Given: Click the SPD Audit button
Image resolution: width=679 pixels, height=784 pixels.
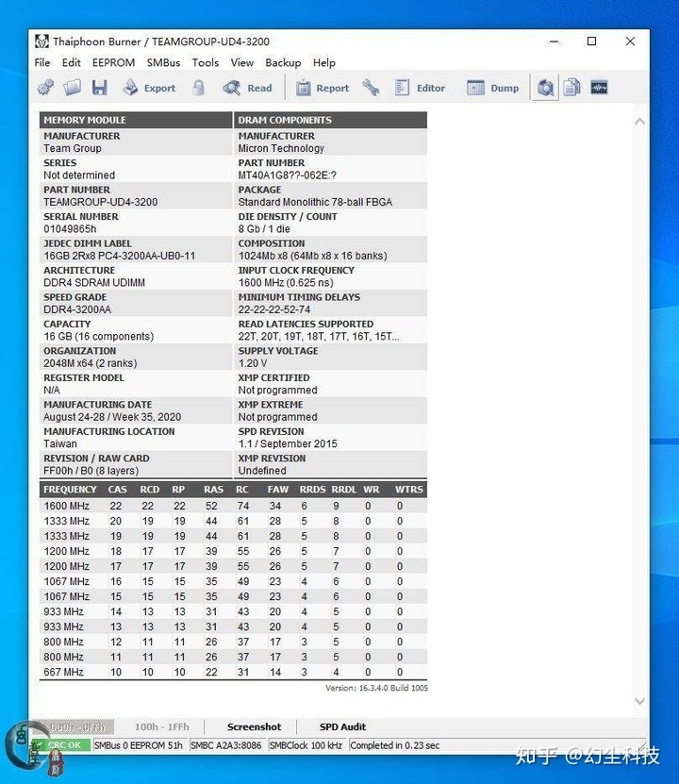Looking at the screenshot, I should click(342, 726).
